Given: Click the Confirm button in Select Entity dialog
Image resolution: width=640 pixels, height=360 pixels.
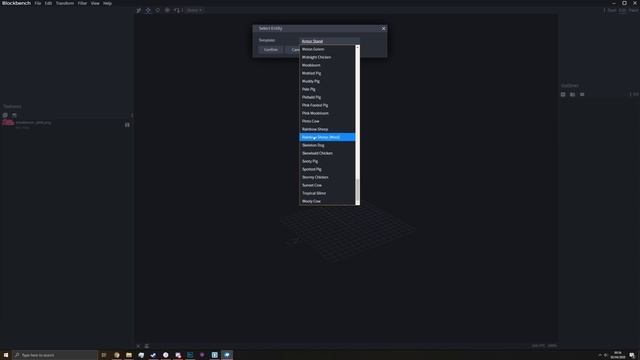Looking at the screenshot, I should 271,50.
